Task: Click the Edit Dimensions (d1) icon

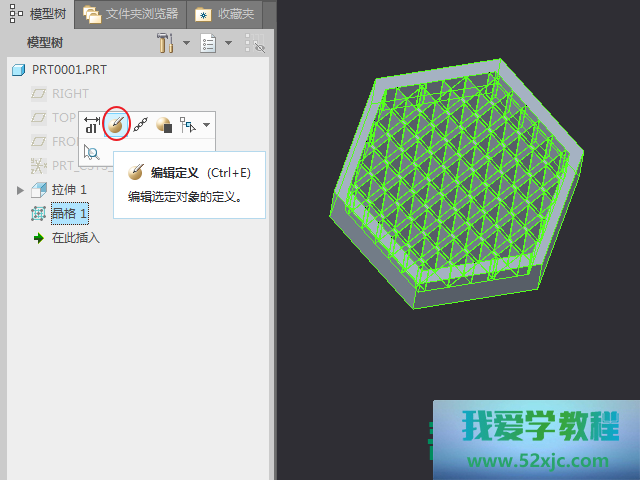Action: [x=92, y=125]
